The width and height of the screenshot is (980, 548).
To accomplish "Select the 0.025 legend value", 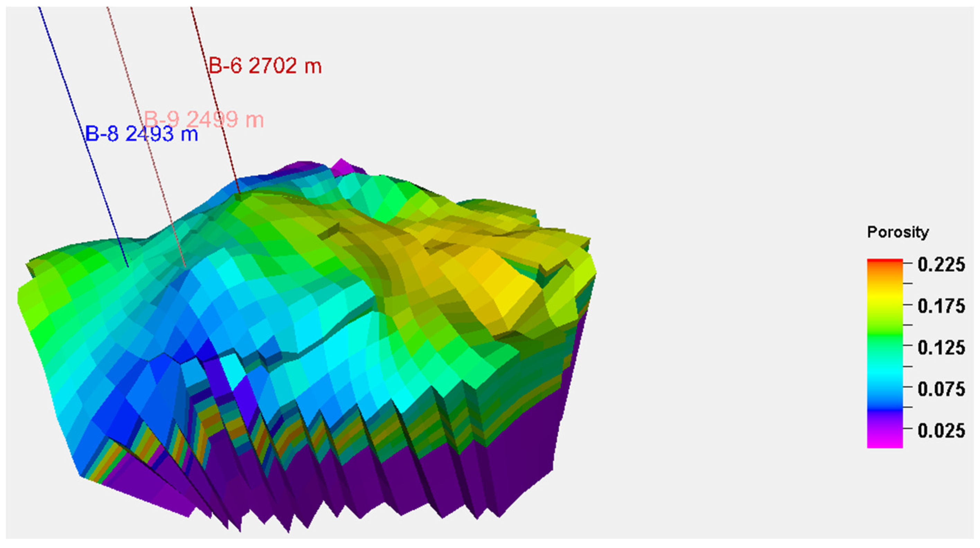I will coord(941,431).
